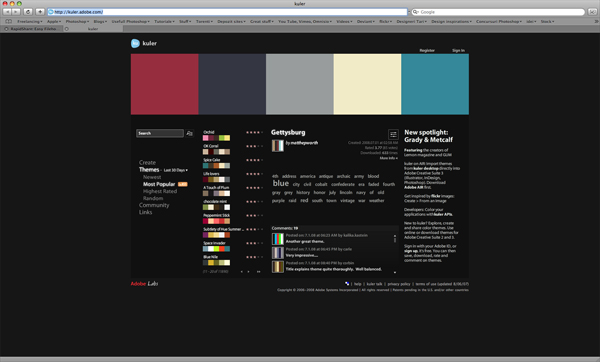
Task: Open the Last 30 Days dropdown
Action: click(x=176, y=170)
